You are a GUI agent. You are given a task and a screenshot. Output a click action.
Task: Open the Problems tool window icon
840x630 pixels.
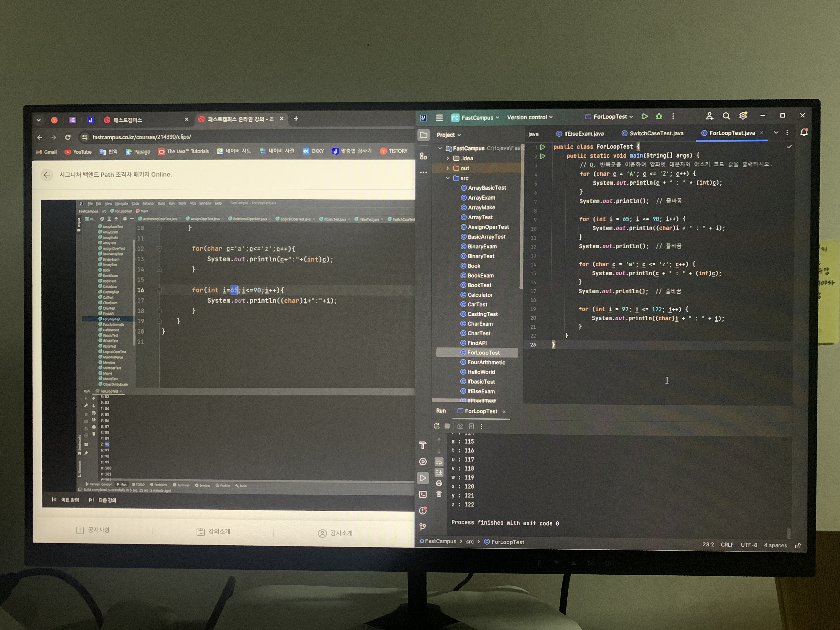click(423, 511)
